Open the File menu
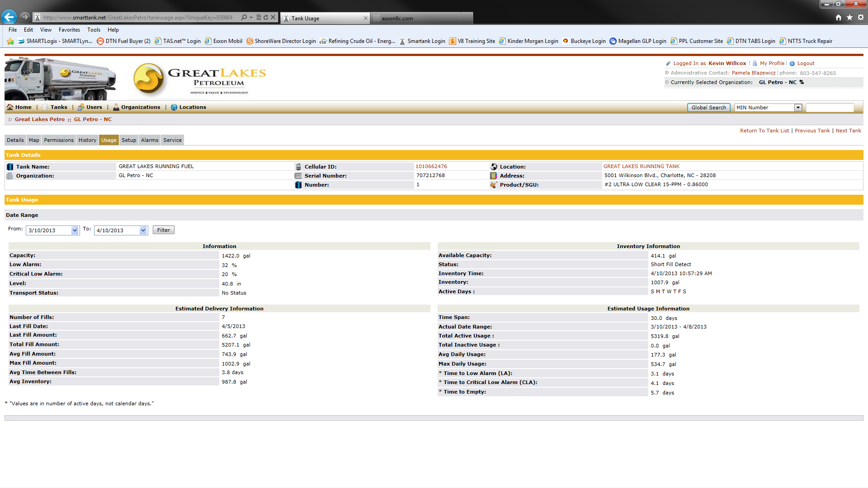 [13, 30]
